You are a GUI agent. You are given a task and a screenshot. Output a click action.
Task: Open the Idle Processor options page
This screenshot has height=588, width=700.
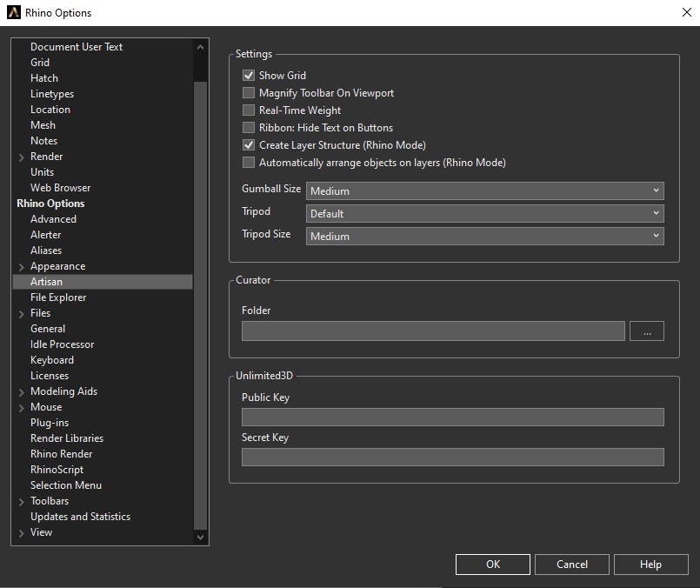(x=62, y=344)
